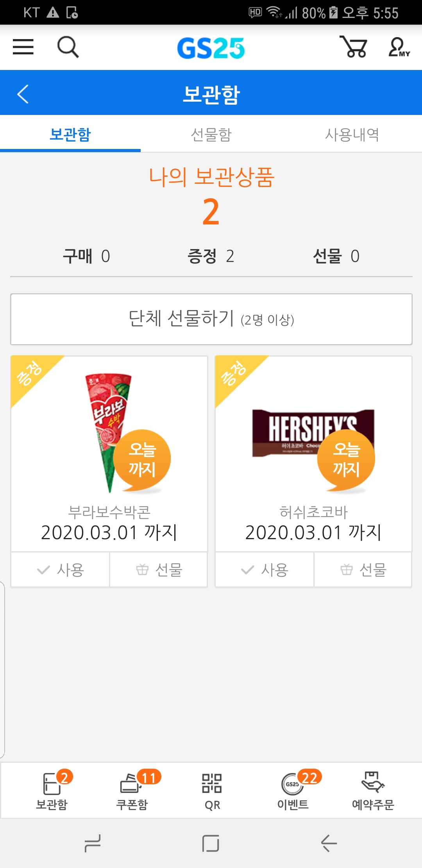
Task: Switch to the 선물함 tab
Action: 211,135
